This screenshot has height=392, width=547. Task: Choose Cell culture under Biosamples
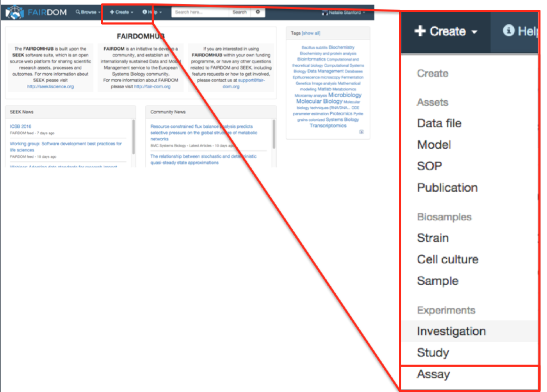point(448,260)
